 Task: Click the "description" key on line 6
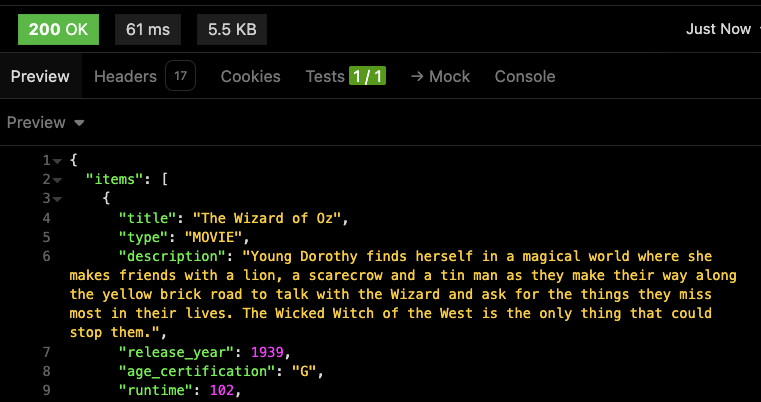pos(172,256)
